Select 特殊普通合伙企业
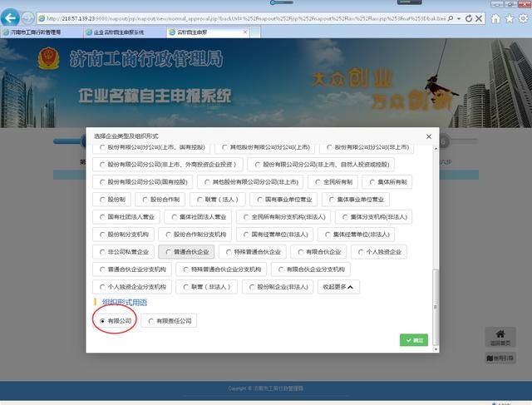Screen dimensions: 532x405 (x=253, y=252)
